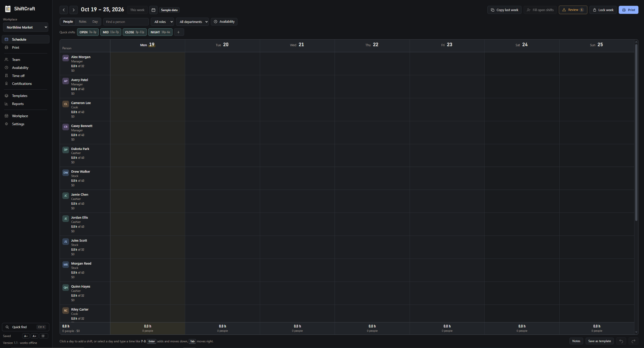The image size is (644, 348).
Task: Click the blue Print button
Action: (x=629, y=10)
